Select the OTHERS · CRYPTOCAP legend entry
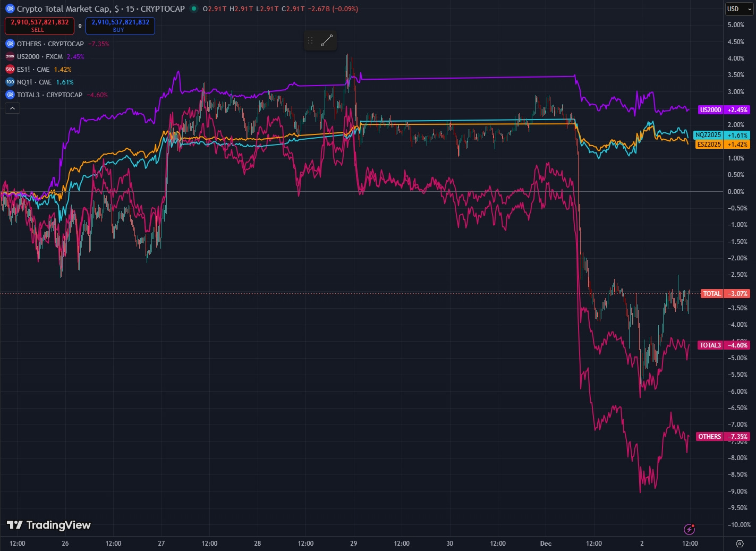 click(50, 44)
